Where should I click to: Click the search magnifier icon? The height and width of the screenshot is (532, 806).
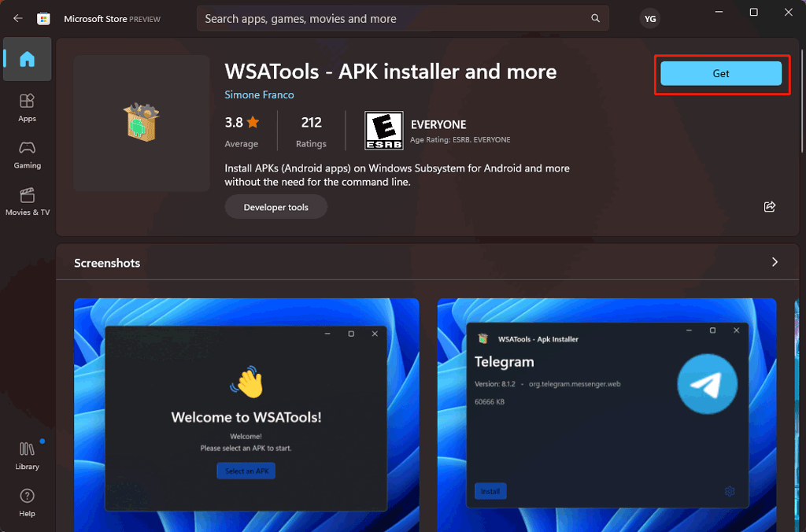595,18
